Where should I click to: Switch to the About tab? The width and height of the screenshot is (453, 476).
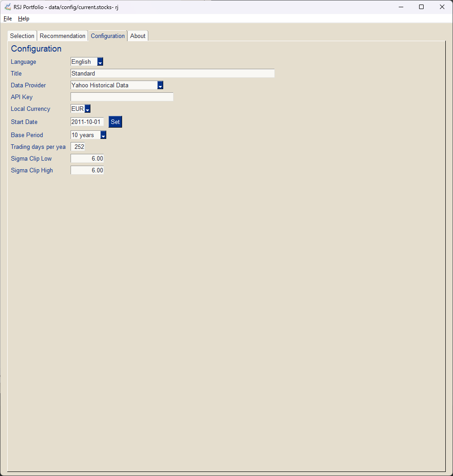pos(137,36)
